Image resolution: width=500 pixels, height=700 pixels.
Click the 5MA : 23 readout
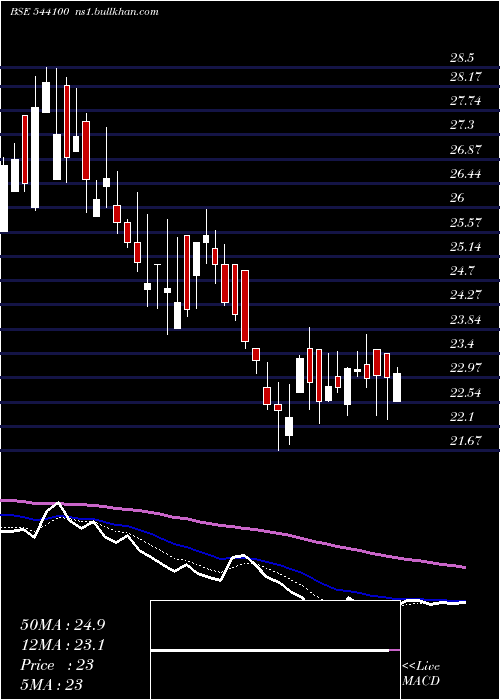(52, 685)
